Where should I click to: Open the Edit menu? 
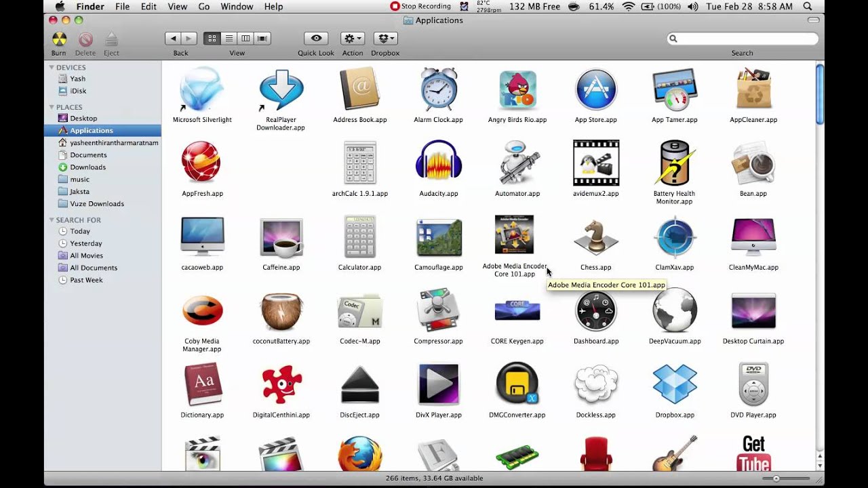coord(149,6)
